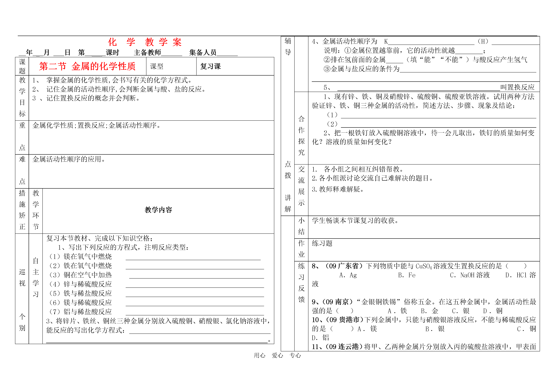
Task: Click the text "叫置换反应"
Action: (x=517, y=87)
